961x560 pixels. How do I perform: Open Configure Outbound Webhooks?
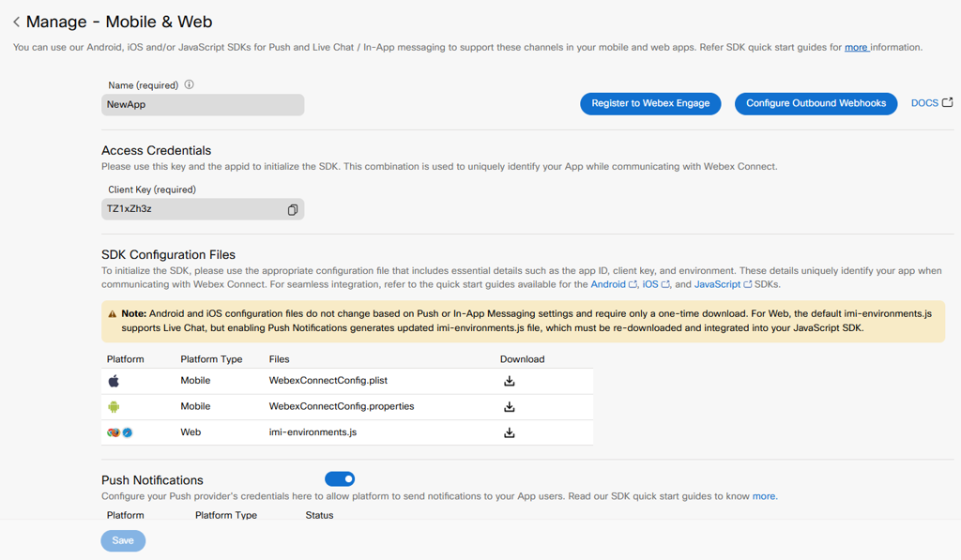tap(816, 103)
